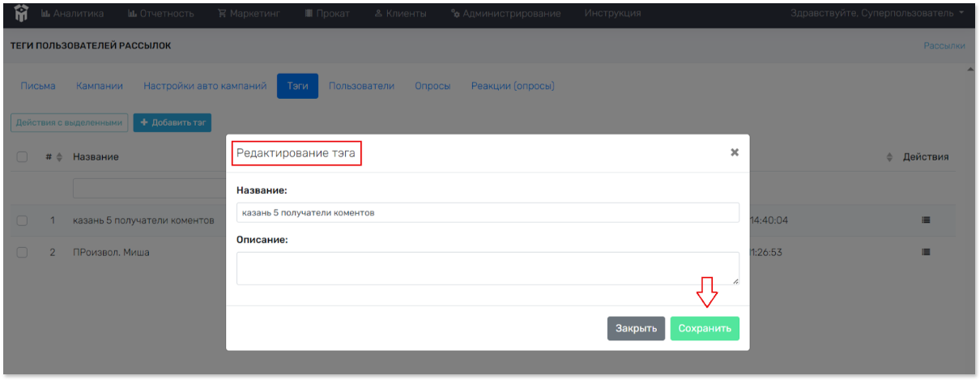Open actions menu icon for first tag row
Image resolution: width=980 pixels, height=380 pixels.
[927, 220]
